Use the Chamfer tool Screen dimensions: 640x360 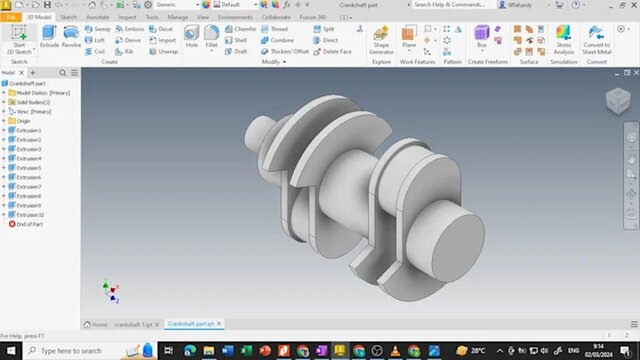click(x=240, y=29)
